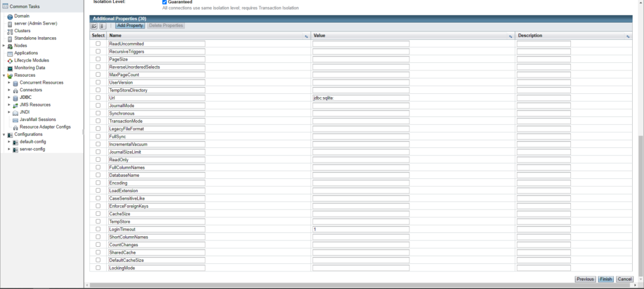Open Standalone Instances in the tree

click(35, 38)
